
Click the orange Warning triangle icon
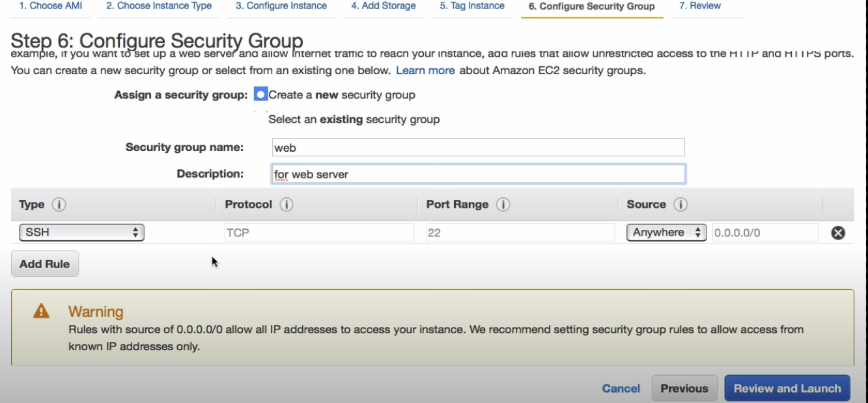tap(41, 311)
